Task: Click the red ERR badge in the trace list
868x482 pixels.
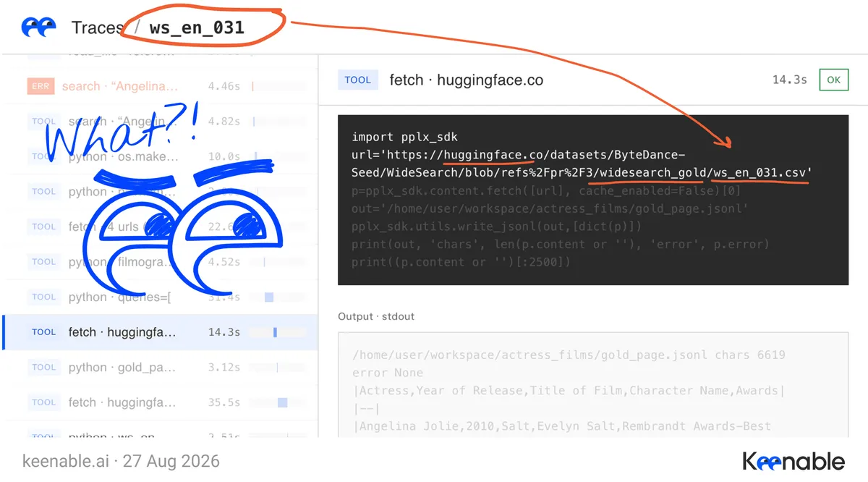Action: (x=41, y=86)
